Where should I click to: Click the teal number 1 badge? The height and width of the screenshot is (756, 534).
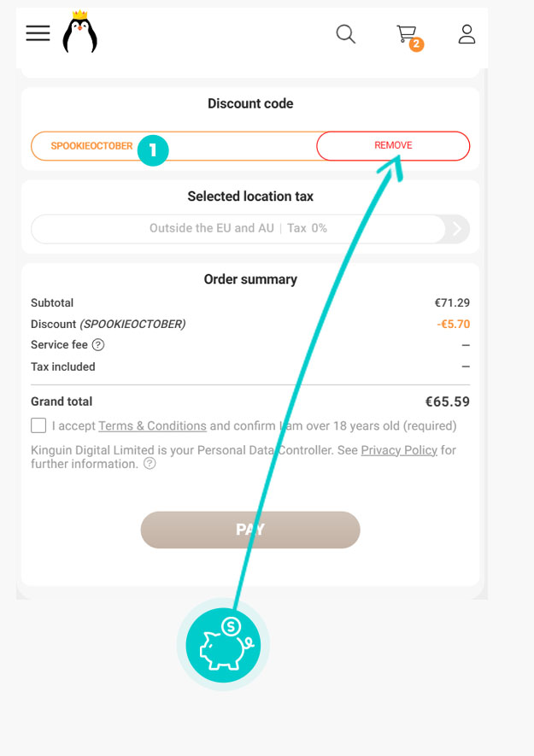(x=153, y=151)
